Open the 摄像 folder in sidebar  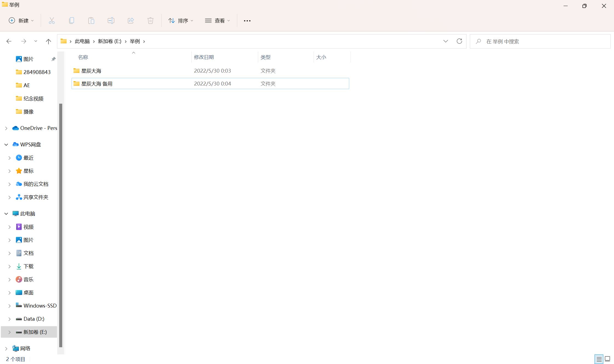coord(25,112)
